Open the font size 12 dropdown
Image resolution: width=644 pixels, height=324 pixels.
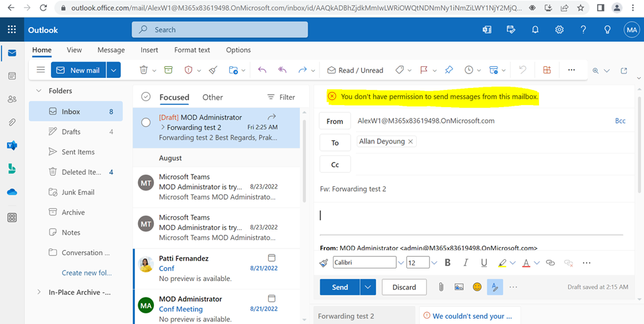[x=434, y=263]
